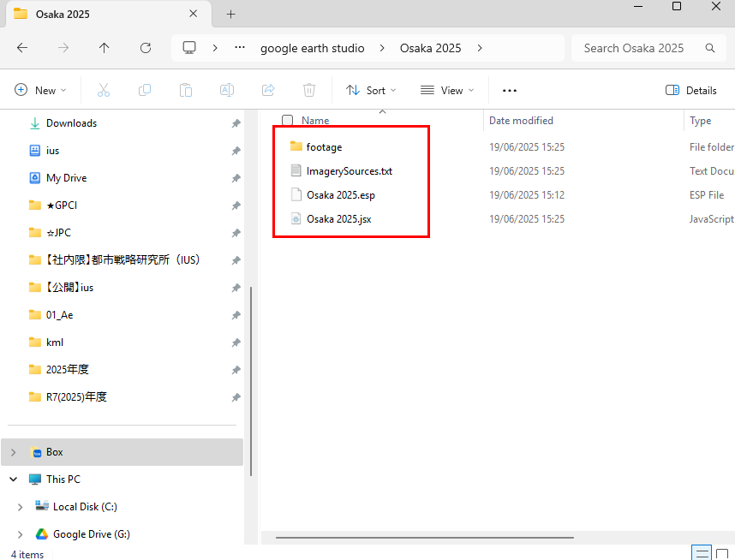
Task: Refresh the current folder view
Action: 146,48
